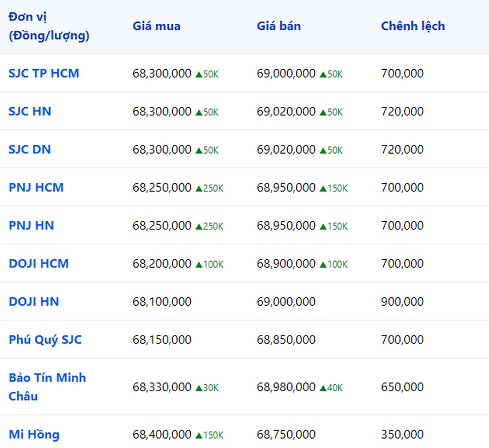Select PNJ HCM buy price 68,250,000

pos(162,188)
